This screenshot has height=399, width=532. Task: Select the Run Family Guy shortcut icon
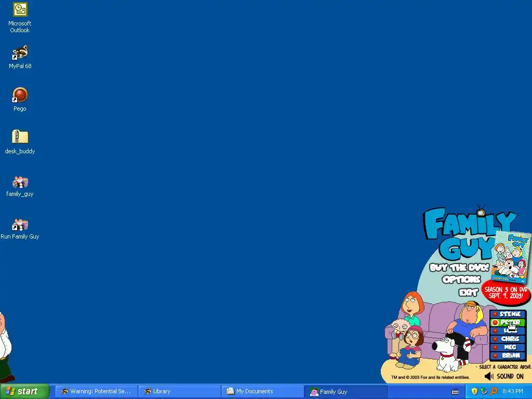pos(20,229)
